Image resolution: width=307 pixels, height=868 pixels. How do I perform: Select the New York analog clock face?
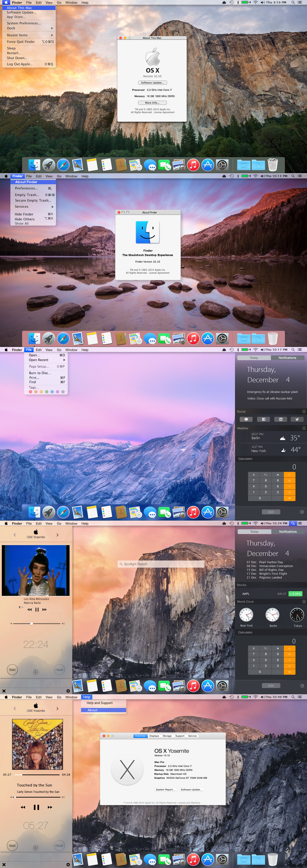pos(246,615)
